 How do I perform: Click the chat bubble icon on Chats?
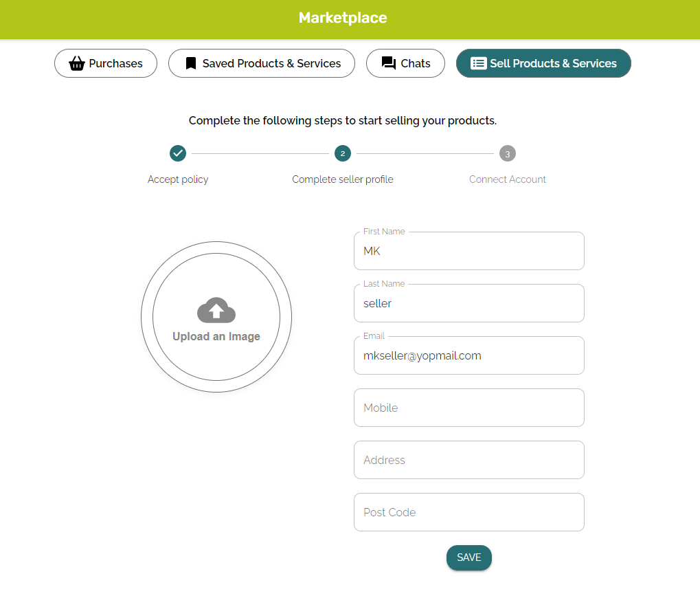(x=389, y=63)
